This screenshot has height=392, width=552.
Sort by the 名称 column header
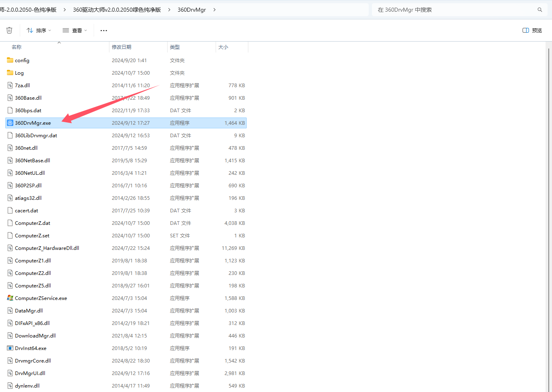(17, 47)
